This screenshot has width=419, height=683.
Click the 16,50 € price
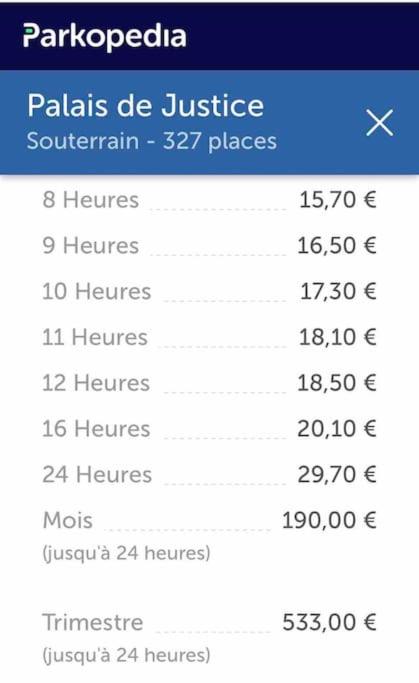tap(337, 246)
